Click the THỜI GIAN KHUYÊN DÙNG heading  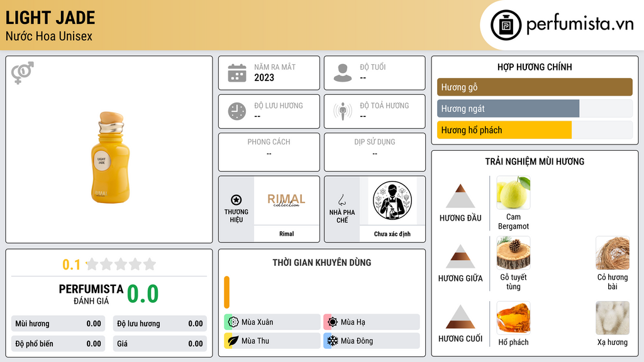pyautogui.click(x=322, y=262)
